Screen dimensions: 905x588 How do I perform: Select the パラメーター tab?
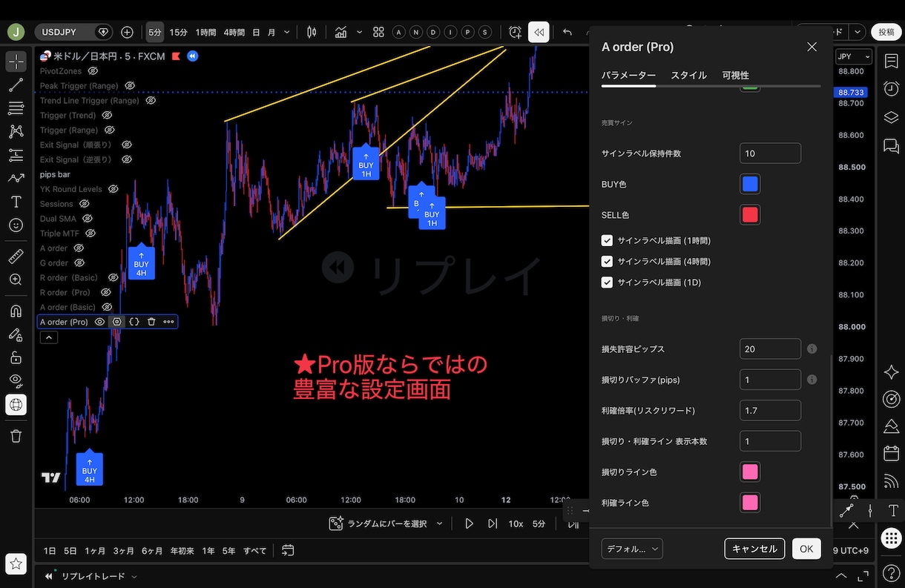(x=628, y=76)
